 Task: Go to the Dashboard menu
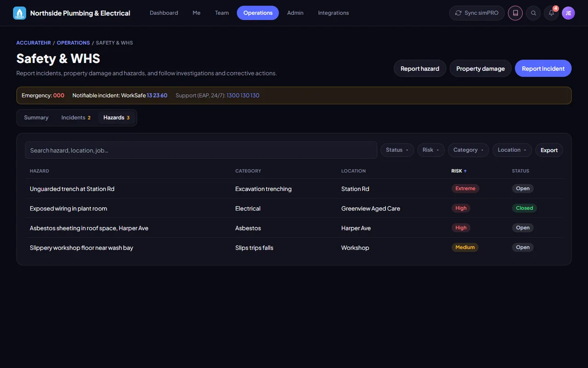tap(164, 13)
